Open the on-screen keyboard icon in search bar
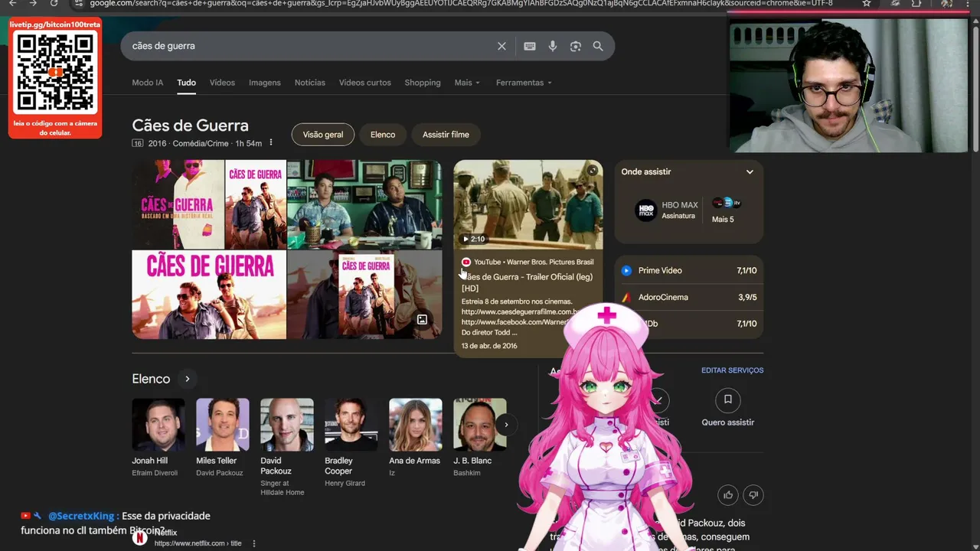Screen dimensions: 980x551 pos(529,46)
